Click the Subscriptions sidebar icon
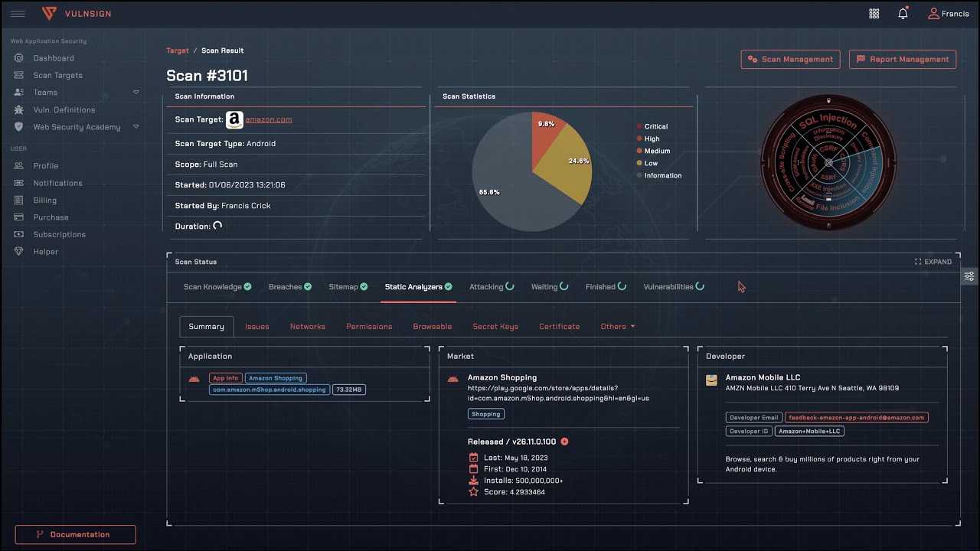The width and height of the screenshot is (980, 551). coord(18,234)
